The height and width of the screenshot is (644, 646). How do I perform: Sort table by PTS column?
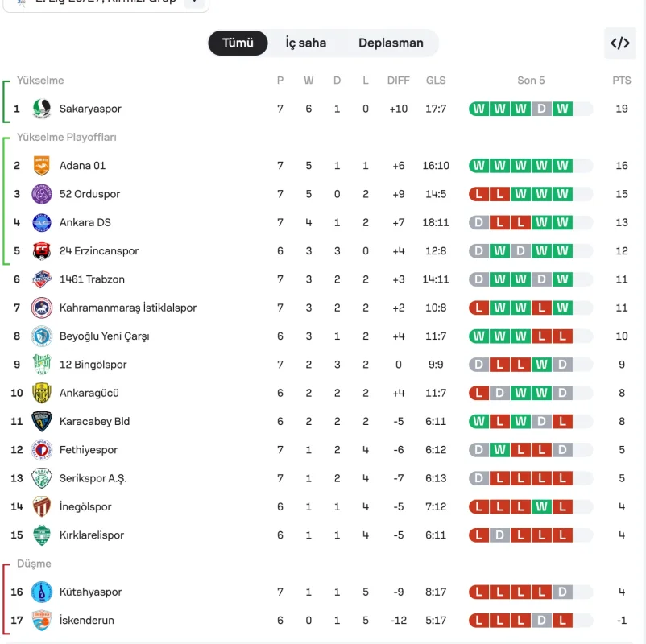pos(621,80)
